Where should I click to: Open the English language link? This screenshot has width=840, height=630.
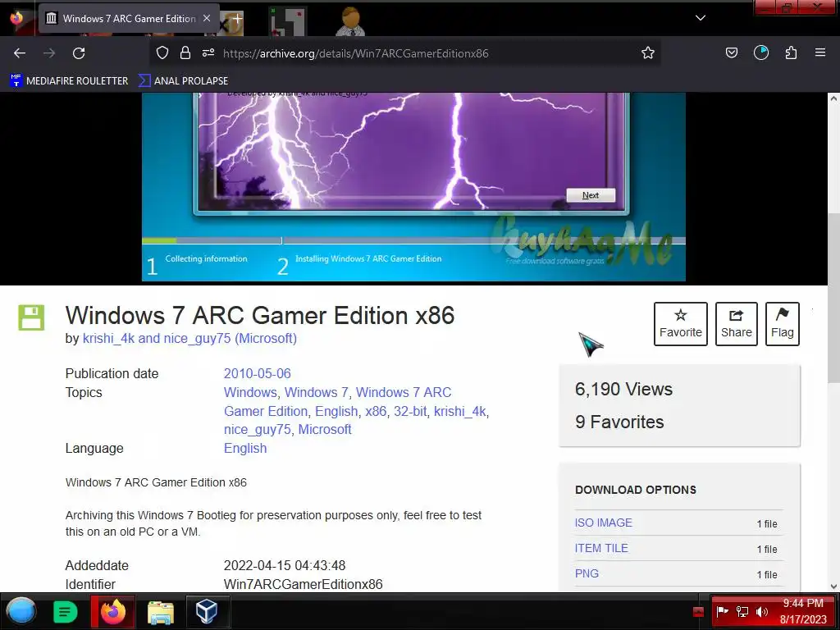click(x=244, y=449)
